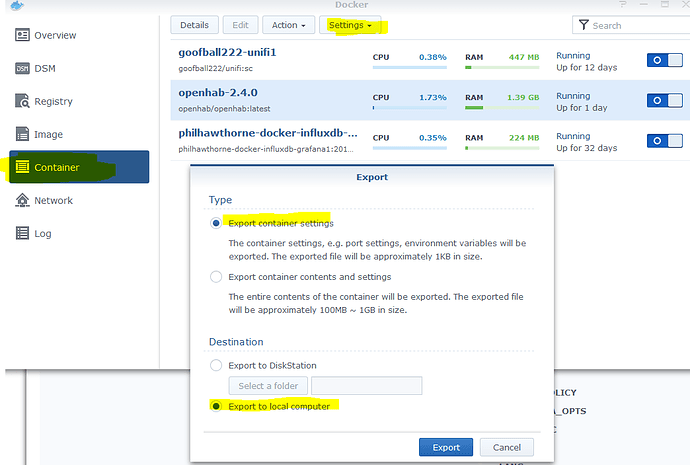Switch to Registry page
The height and width of the screenshot is (465, 690).
(x=53, y=101)
